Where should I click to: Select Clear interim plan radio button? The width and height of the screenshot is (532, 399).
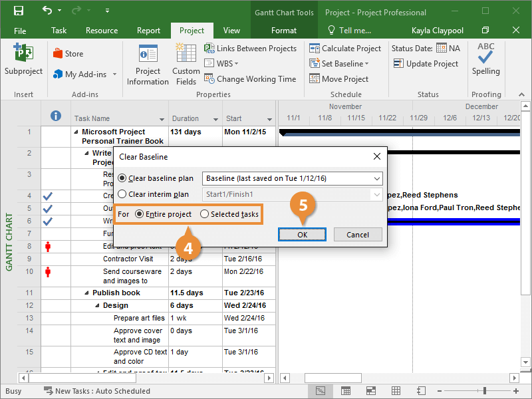tap(122, 194)
